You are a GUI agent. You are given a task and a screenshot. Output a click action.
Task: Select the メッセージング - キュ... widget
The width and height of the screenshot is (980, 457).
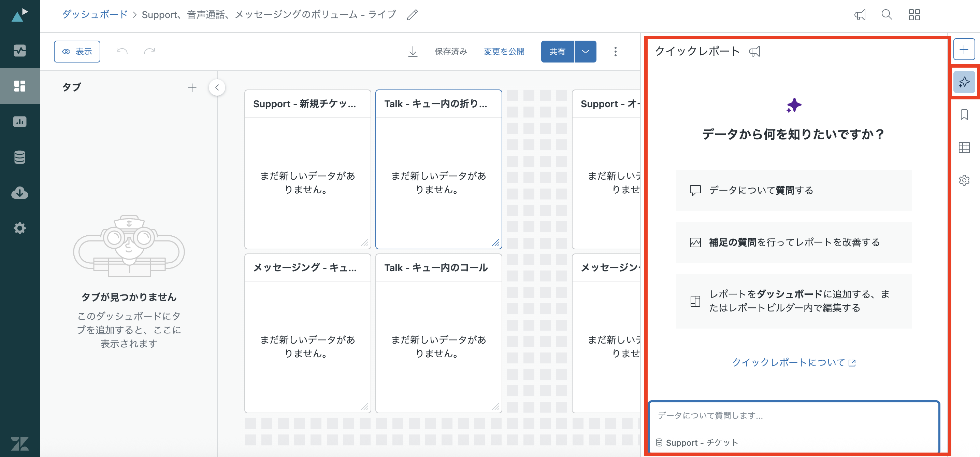tap(307, 333)
